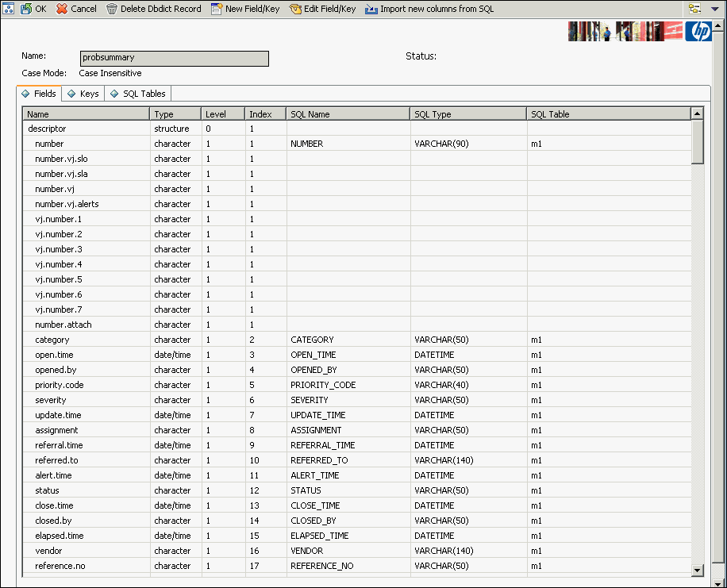
Task: Click the scrollbar up arrow
Action: click(698, 113)
